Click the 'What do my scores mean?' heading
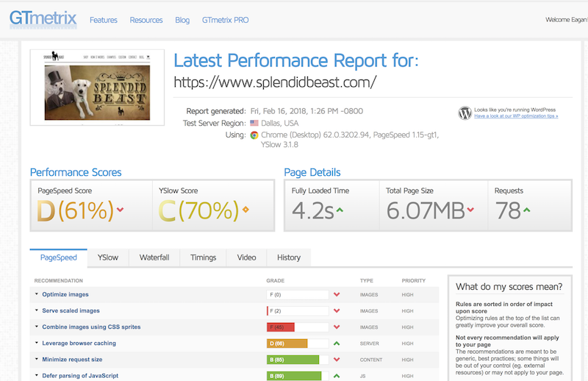Screen dimensions: 588x381 [509, 287]
